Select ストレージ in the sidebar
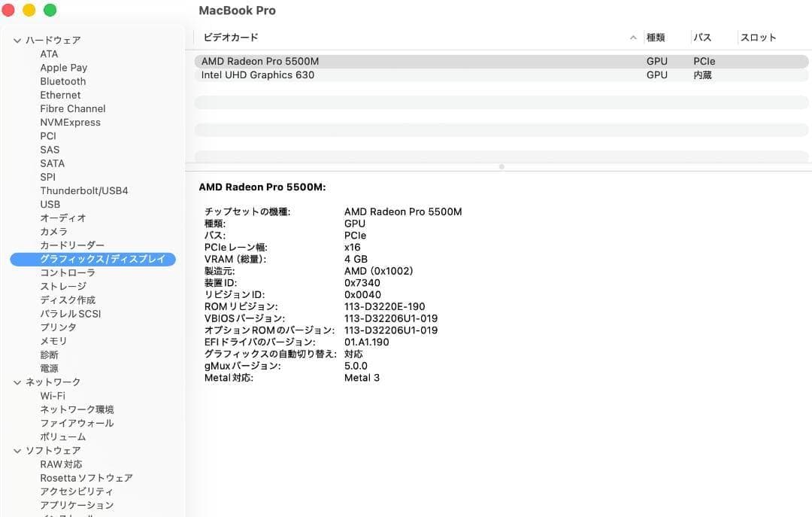Viewport: 812px width, 517px height. 62,286
